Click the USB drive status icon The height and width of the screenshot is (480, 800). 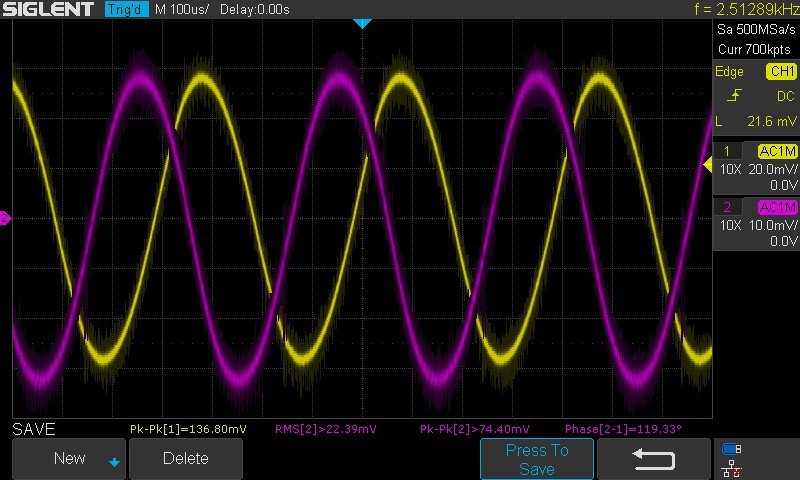(x=731, y=449)
